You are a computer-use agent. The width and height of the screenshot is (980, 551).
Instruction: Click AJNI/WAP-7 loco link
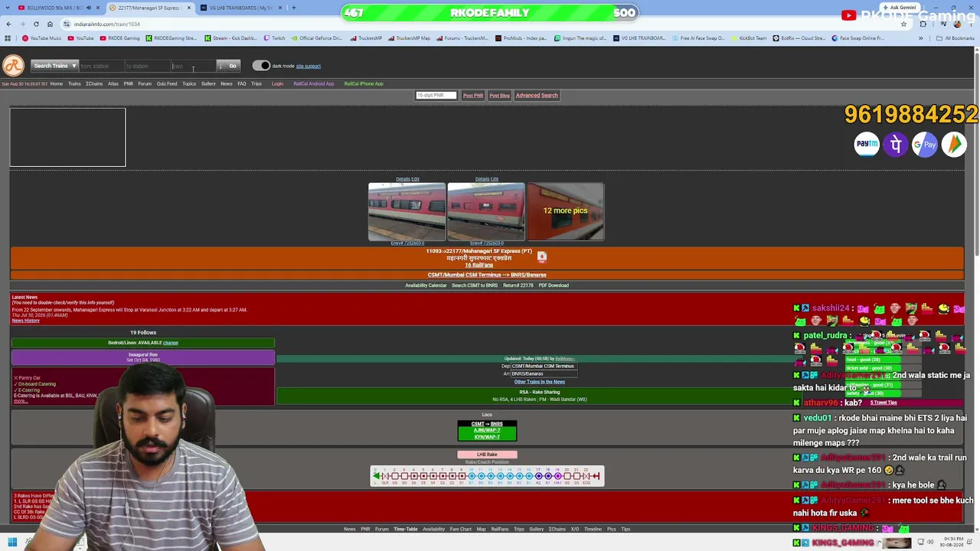(487, 430)
